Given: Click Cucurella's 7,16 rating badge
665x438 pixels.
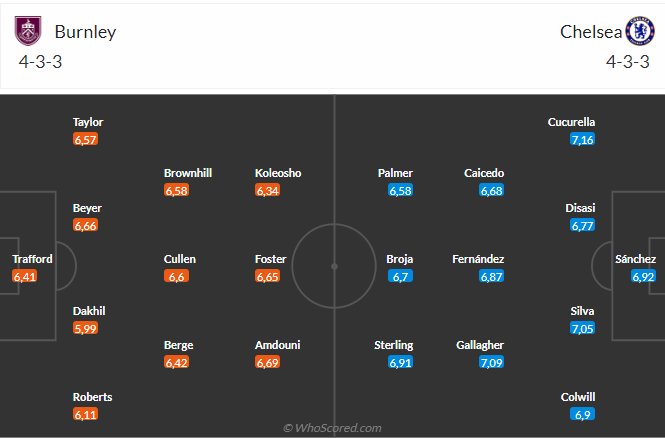Looking at the screenshot, I should tap(582, 139).
